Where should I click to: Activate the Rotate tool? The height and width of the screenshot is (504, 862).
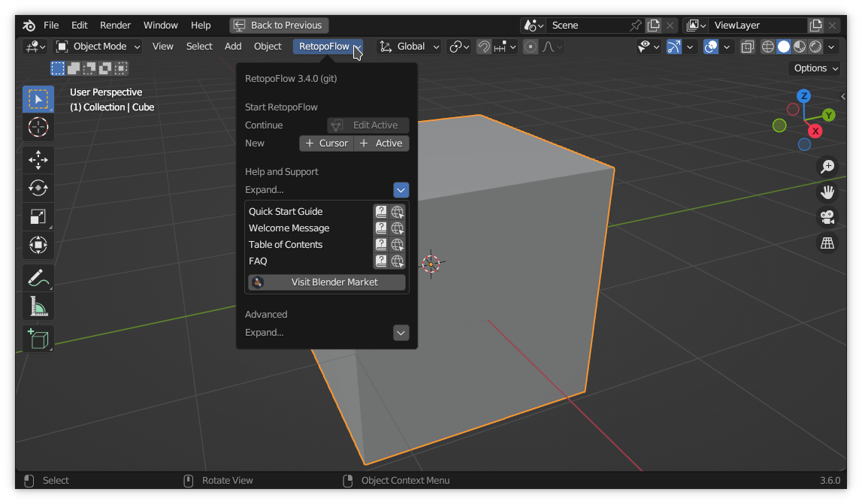tap(38, 188)
